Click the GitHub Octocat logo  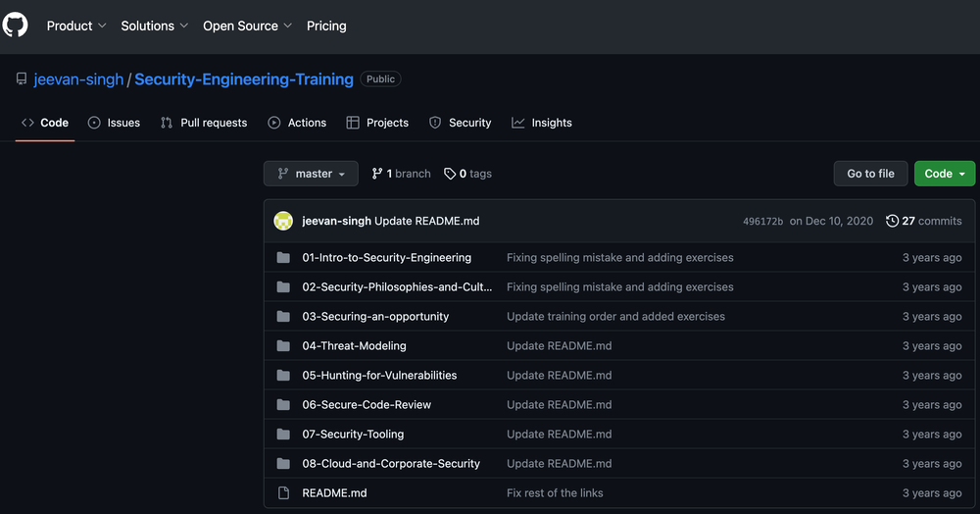click(15, 25)
